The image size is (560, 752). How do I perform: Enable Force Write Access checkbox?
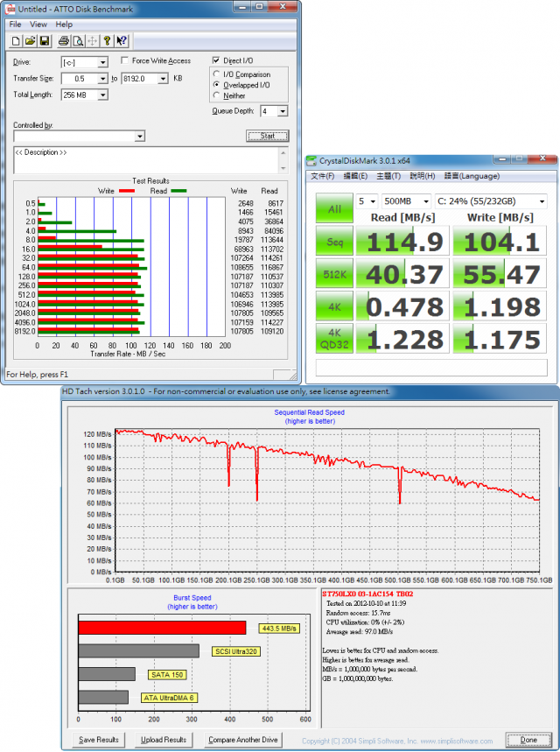[124, 60]
